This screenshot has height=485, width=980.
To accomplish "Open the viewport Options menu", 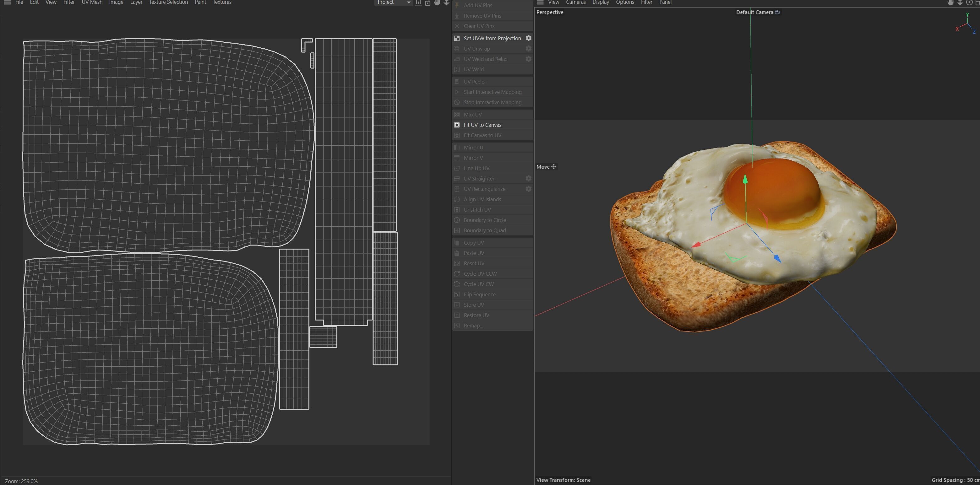I will [625, 2].
